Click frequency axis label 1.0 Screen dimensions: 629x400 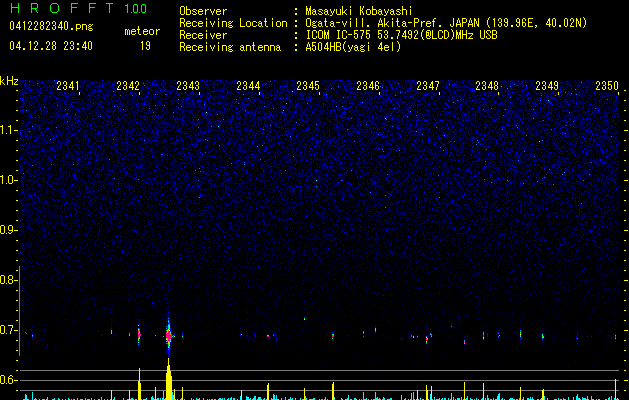click(x=9, y=180)
